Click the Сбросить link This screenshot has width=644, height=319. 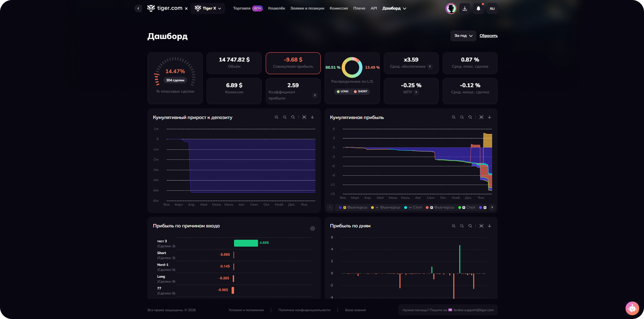[x=488, y=36]
